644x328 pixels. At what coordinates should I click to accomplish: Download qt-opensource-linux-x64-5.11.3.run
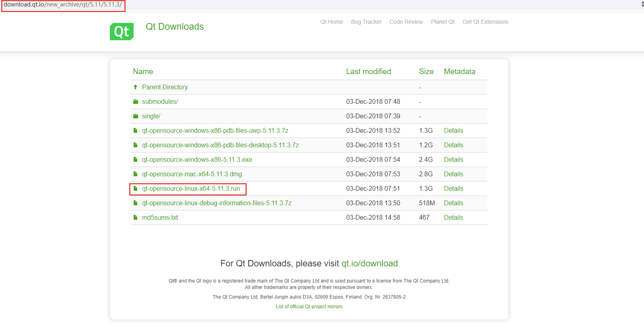(x=191, y=188)
